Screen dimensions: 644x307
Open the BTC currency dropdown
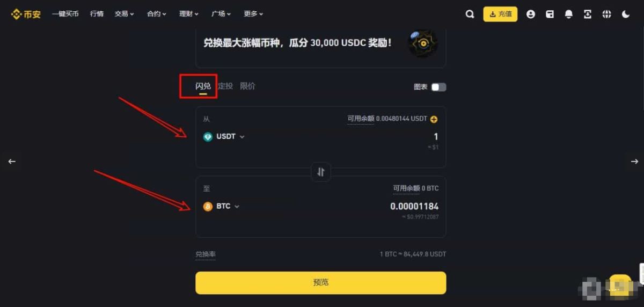tap(222, 207)
